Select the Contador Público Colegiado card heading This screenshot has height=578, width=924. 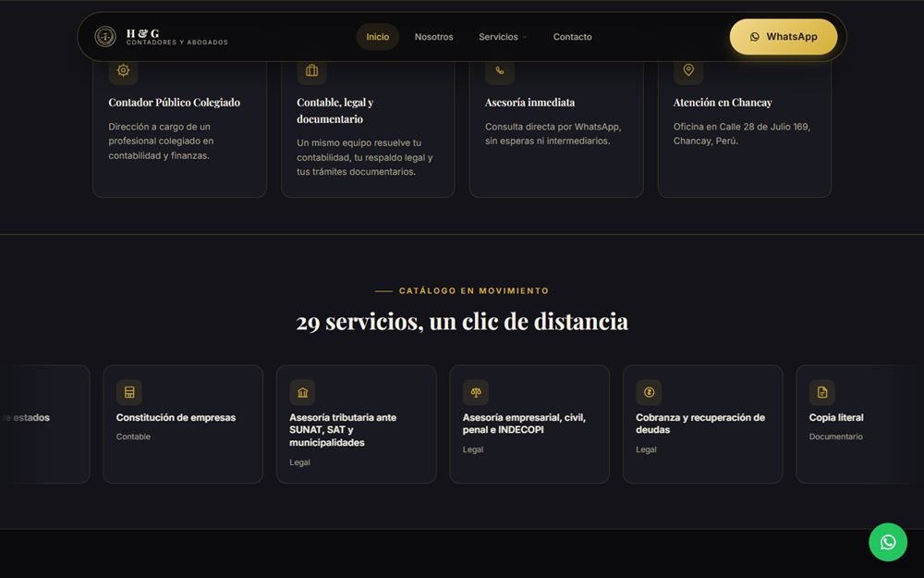[x=175, y=102]
